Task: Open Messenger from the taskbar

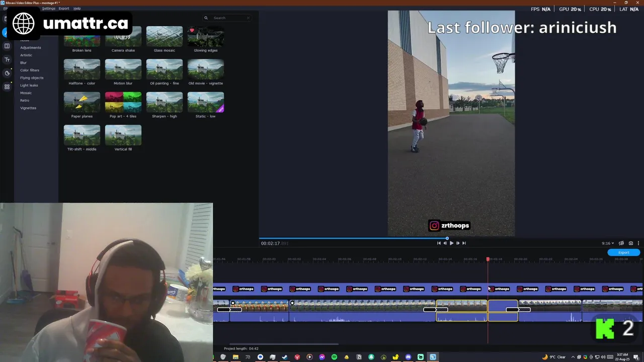Action: click(x=322, y=357)
